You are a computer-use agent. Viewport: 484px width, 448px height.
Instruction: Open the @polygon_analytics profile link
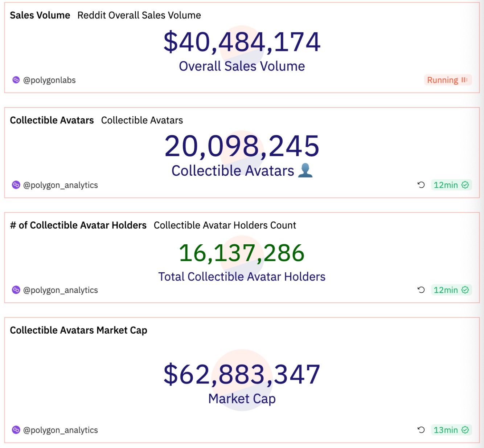pyautogui.click(x=61, y=185)
